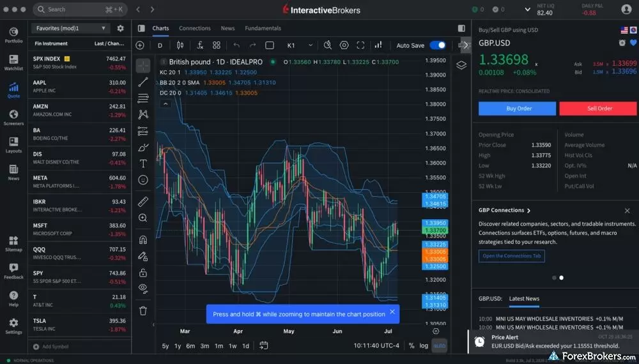The width and height of the screenshot is (639, 364).
Task: Dismiss the zoom hint banner
Action: (x=392, y=312)
